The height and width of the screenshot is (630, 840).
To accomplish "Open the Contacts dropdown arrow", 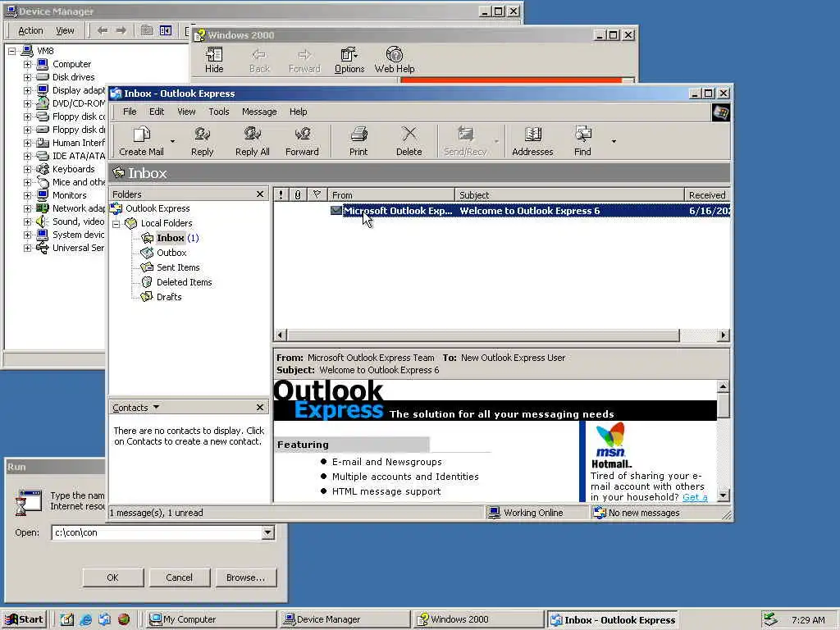I will click(x=156, y=407).
